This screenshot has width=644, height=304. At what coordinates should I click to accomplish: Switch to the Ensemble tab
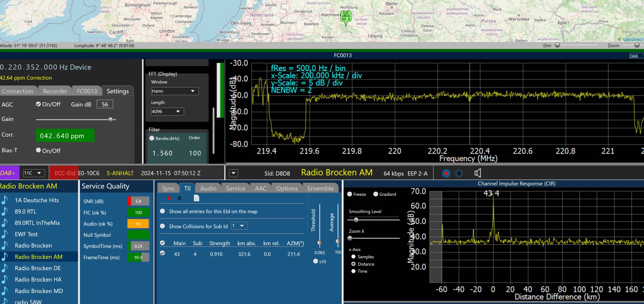[x=320, y=188]
